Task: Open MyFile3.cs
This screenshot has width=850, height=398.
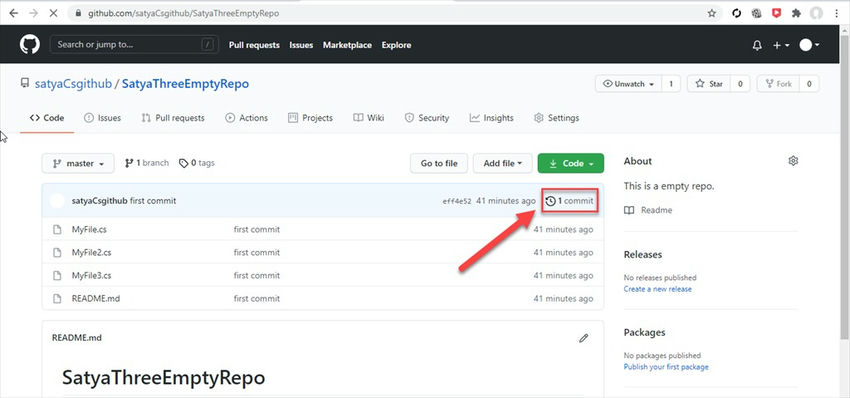Action: tap(91, 275)
